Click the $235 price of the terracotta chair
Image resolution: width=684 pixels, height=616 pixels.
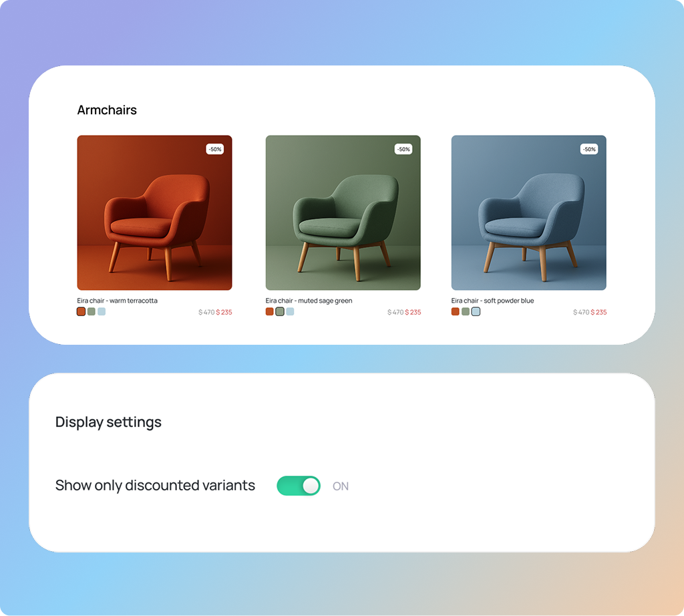click(224, 313)
